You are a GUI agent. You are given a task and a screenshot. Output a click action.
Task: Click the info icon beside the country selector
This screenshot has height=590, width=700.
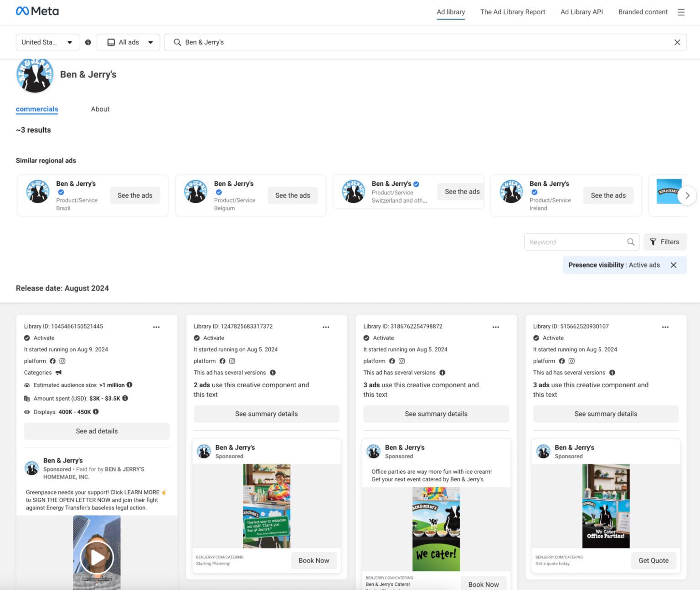[88, 42]
